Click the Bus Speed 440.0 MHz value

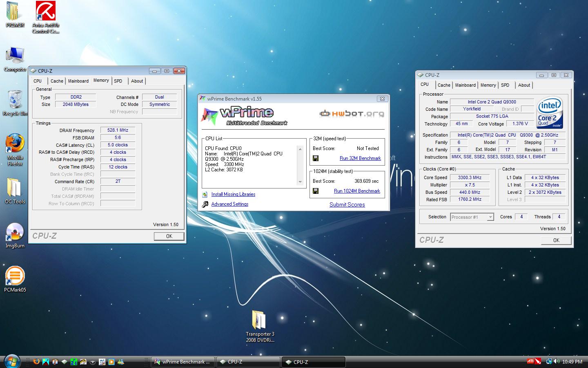tap(470, 192)
